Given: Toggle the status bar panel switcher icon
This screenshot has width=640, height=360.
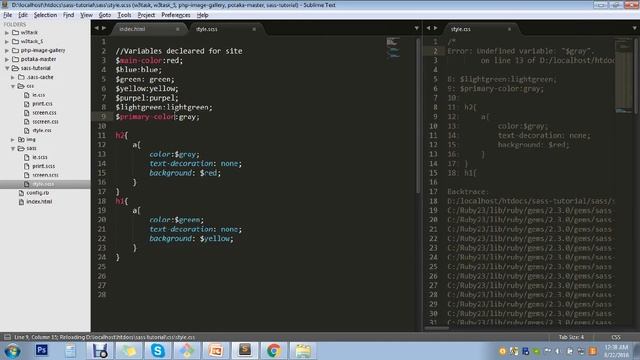Looking at the screenshot, I should pyautogui.click(x=7, y=337).
